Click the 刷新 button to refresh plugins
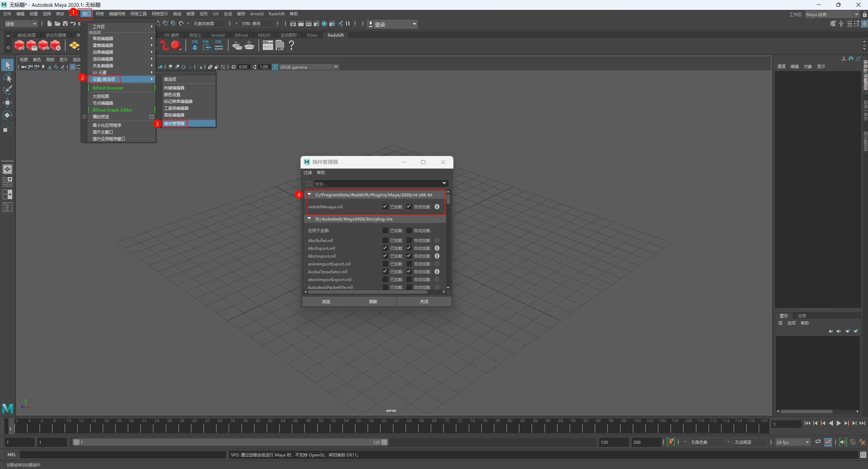The image size is (868, 469). [x=373, y=301]
